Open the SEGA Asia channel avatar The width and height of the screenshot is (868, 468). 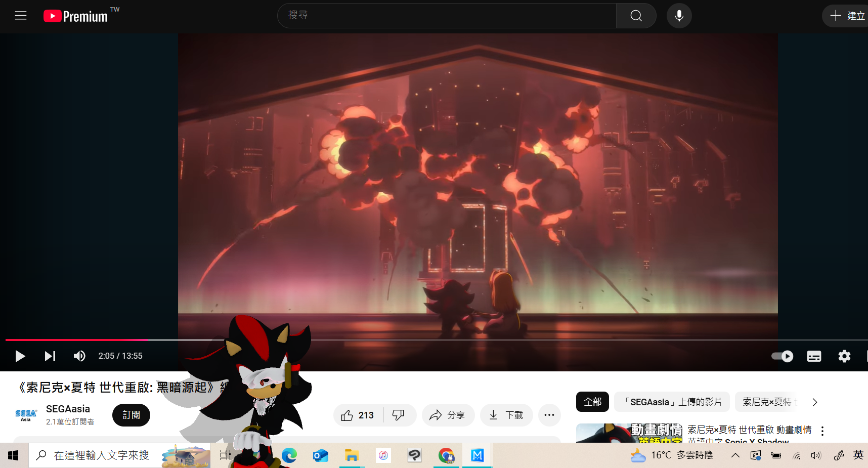click(x=26, y=415)
